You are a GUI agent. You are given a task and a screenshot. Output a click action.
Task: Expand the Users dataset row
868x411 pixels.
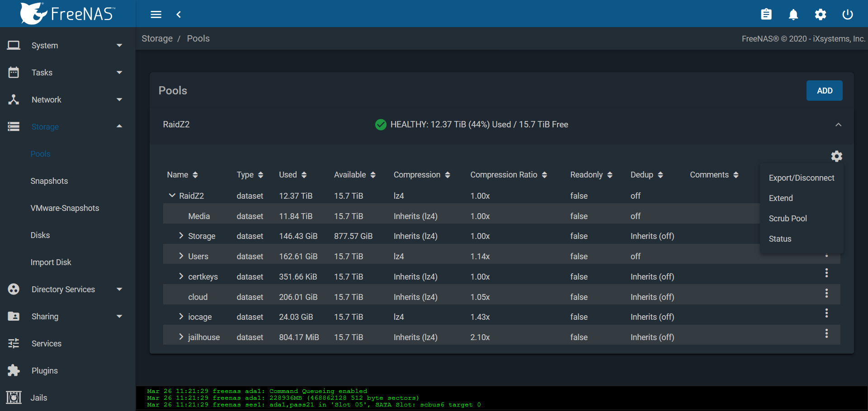[x=181, y=256]
